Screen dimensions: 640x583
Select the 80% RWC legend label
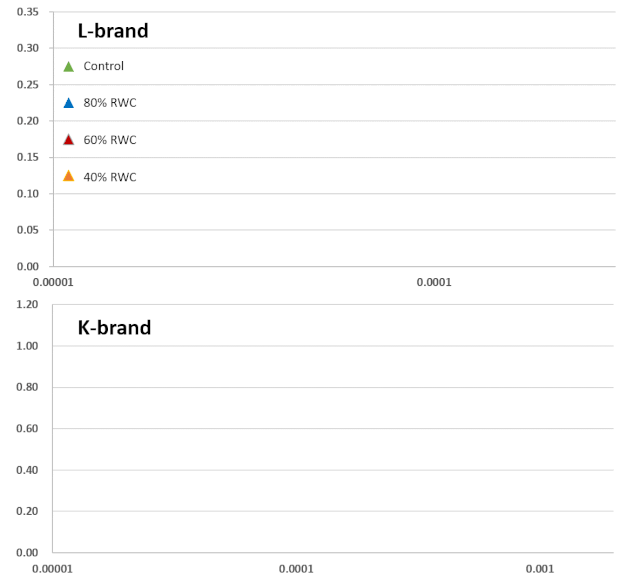[x=110, y=103]
